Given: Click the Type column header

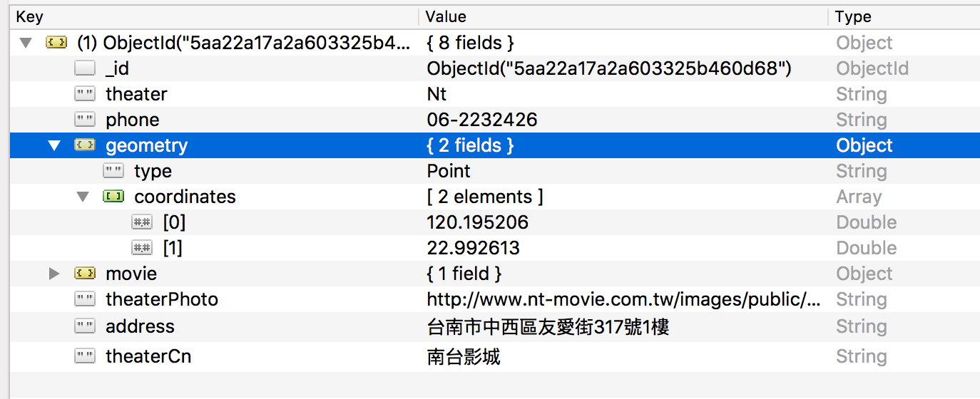Looking at the screenshot, I should tap(902, 16).
